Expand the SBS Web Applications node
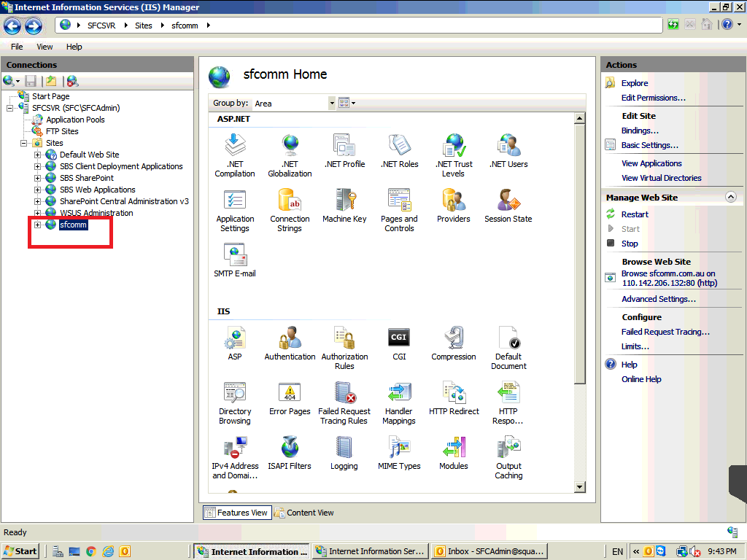Viewport: 747px width, 560px height. pos(38,190)
